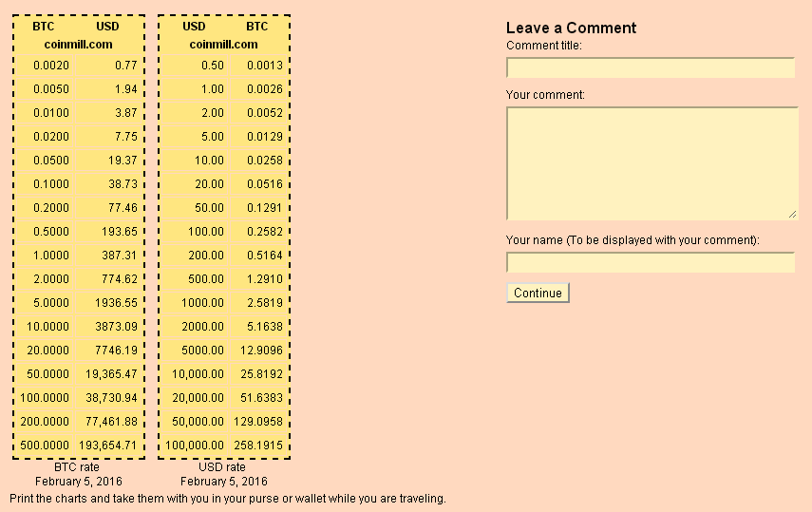Click the 1.94 USD value
This screenshot has height=512, width=812.
[126, 89]
